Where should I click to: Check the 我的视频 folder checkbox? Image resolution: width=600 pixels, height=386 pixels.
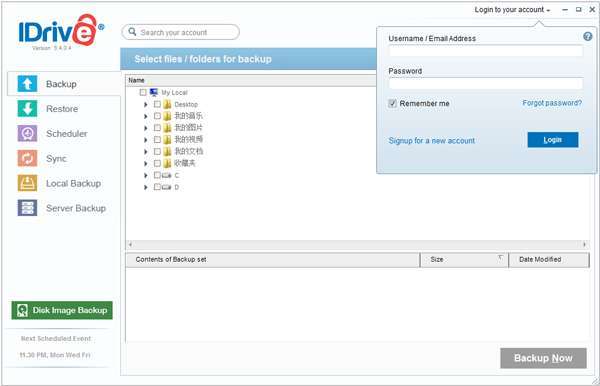coord(157,140)
